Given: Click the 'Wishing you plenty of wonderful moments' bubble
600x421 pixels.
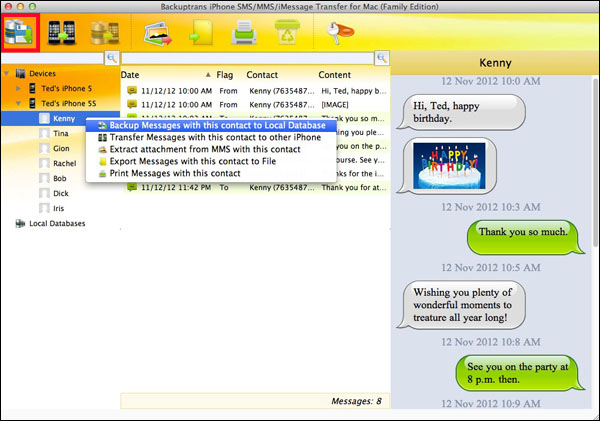Looking at the screenshot, I should 461,305.
